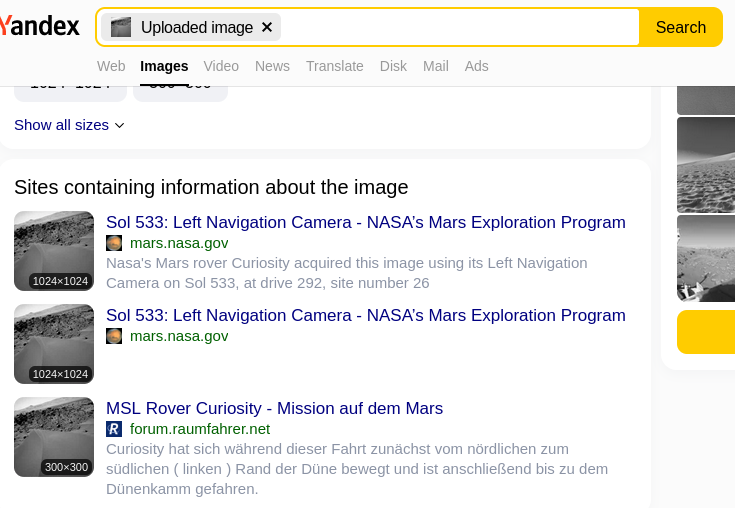This screenshot has height=508, width=735.
Task: Open first result's 1024×1024 thumbnail
Action: (54, 251)
